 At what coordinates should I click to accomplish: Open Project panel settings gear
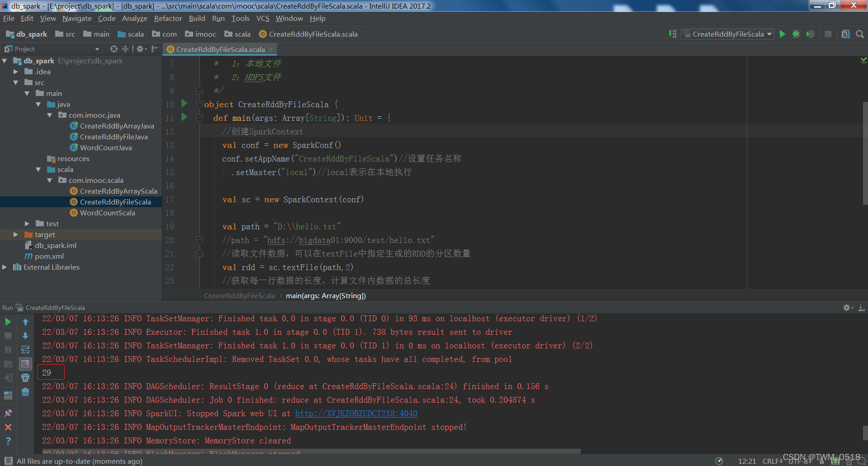141,49
